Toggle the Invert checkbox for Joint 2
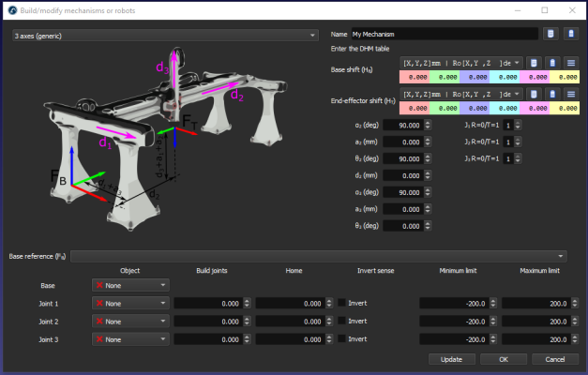The width and height of the screenshot is (588, 375). pos(341,321)
